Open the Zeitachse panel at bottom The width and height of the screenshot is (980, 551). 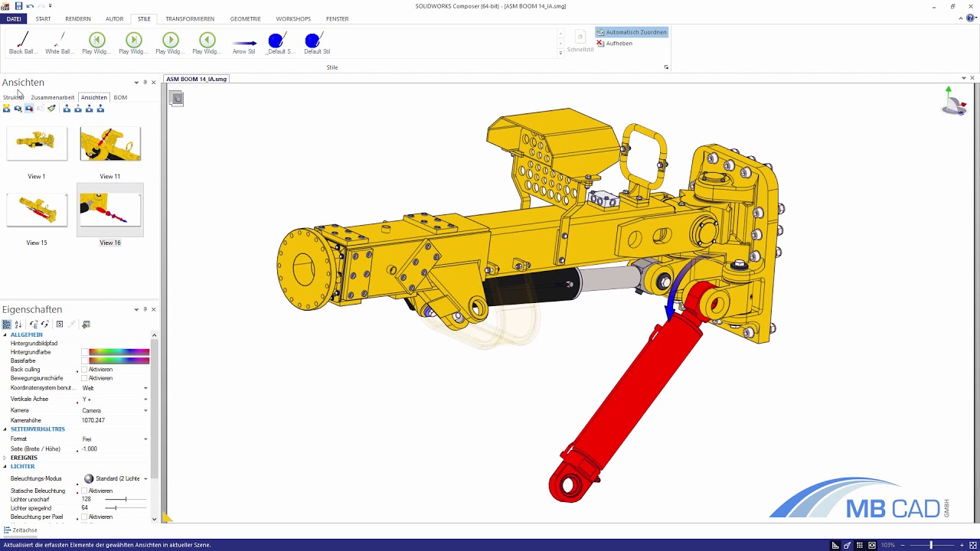[x=21, y=530]
